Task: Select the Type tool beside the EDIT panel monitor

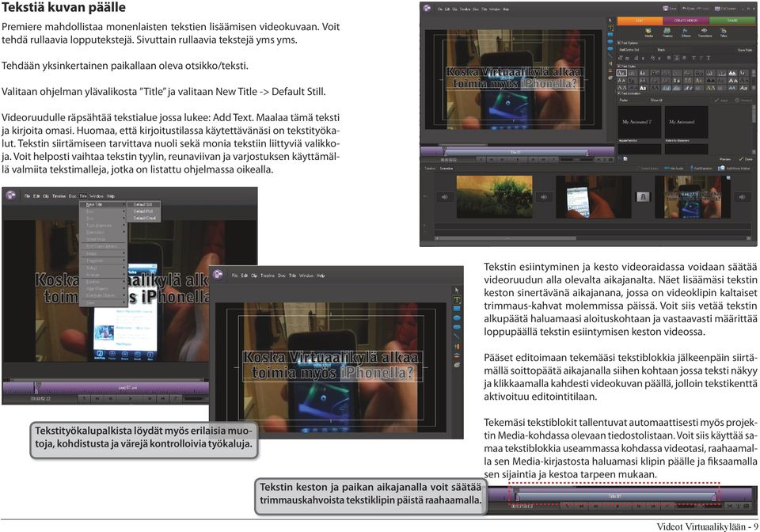Action: pos(612,28)
